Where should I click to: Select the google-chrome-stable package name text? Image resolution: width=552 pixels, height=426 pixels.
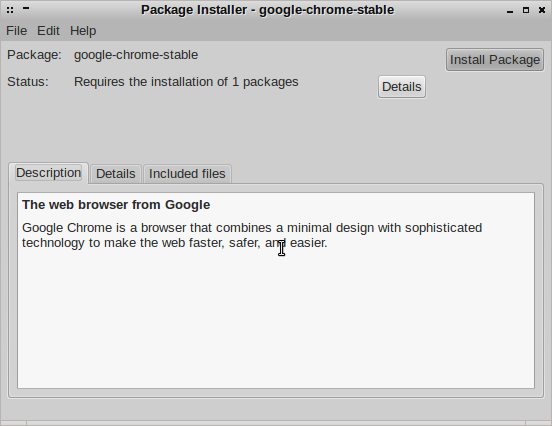coord(136,55)
